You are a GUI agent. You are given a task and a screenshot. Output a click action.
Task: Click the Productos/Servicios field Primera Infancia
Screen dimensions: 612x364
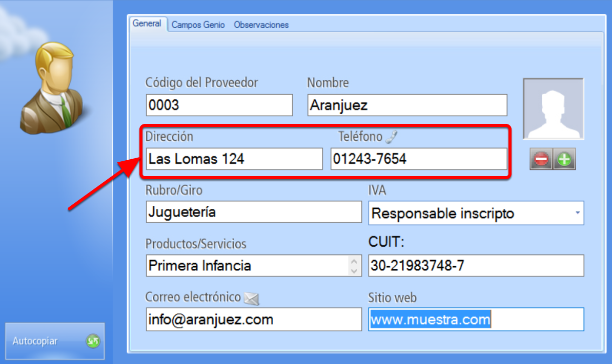254,266
